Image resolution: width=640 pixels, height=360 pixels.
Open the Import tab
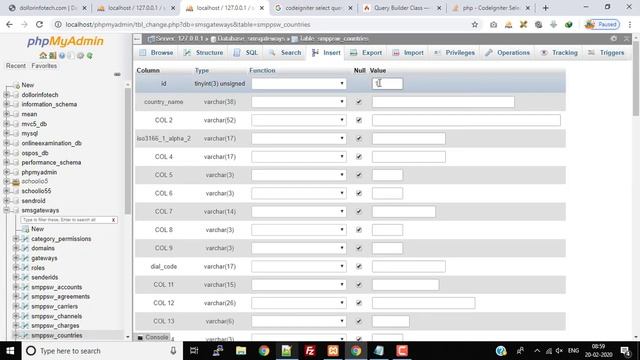coord(408,53)
